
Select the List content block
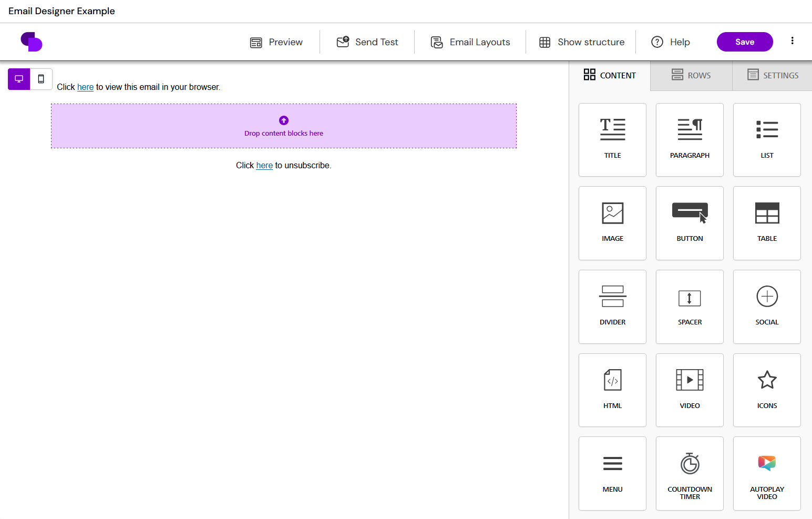pyautogui.click(x=767, y=140)
